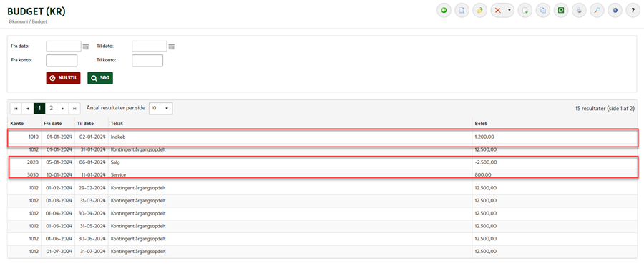
Task: Go to page 2 of results
Action: coord(51,108)
